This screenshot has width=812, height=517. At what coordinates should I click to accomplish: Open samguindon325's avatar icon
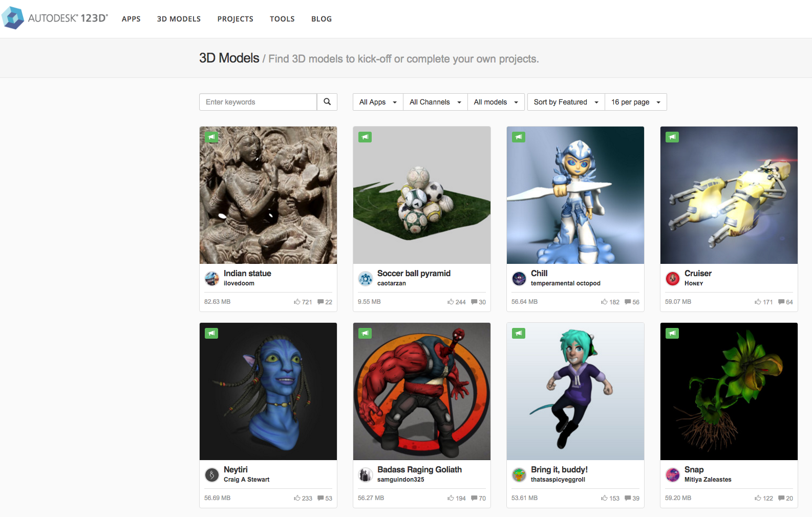tap(366, 475)
